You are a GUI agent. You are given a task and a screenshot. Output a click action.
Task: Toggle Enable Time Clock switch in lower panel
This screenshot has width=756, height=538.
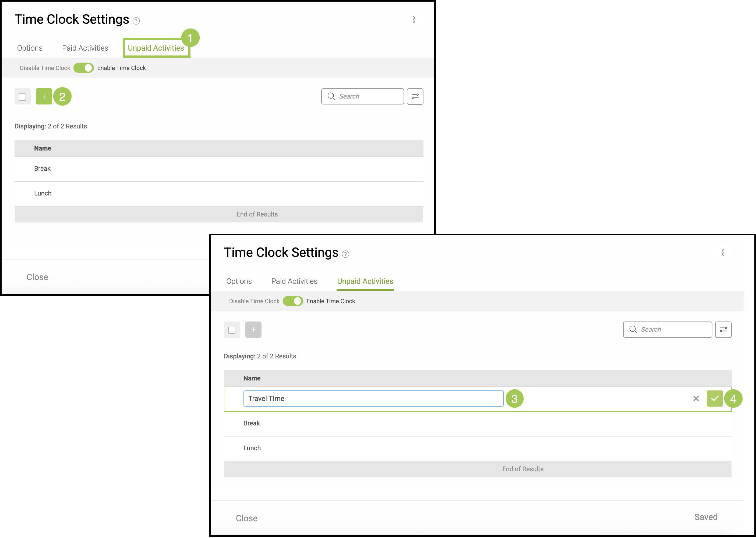pos(293,301)
